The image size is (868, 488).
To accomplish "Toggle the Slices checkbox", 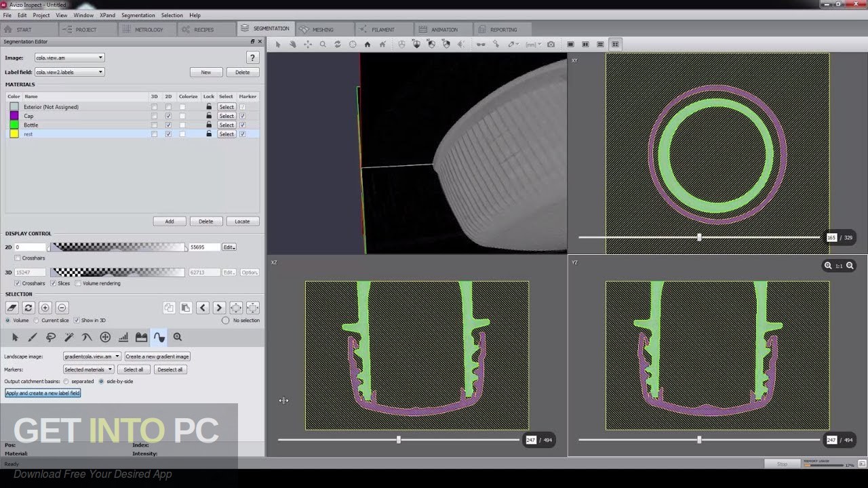I will click(x=54, y=283).
